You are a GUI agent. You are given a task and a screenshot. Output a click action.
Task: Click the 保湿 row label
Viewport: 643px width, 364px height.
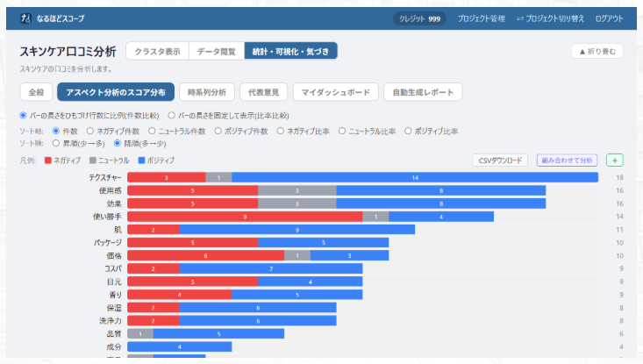[x=114, y=308]
